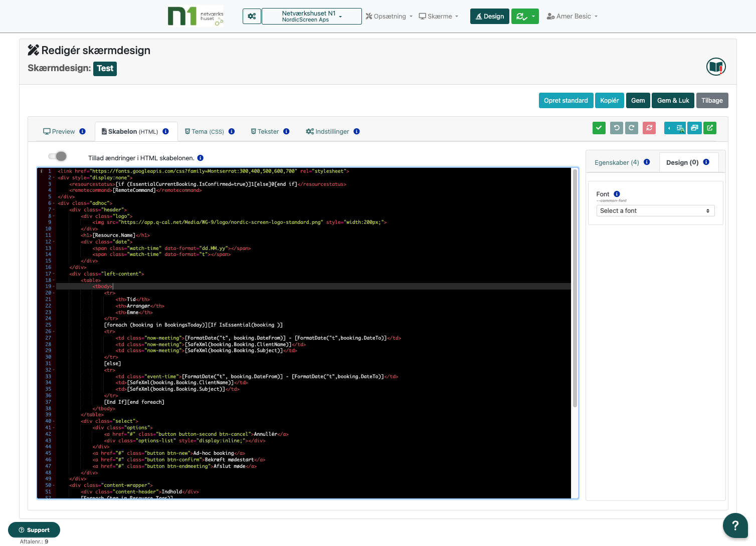Screen dimensions: 756x546
Task: Click the Gem save button
Action: tap(638, 100)
